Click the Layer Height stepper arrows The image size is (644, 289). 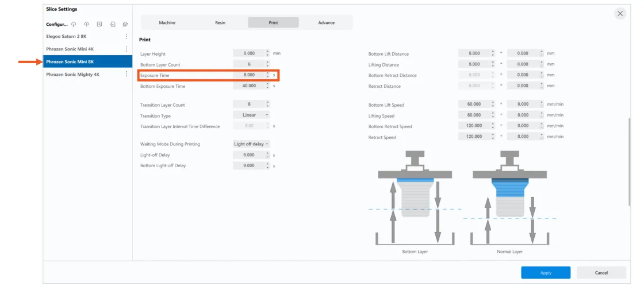click(267, 53)
